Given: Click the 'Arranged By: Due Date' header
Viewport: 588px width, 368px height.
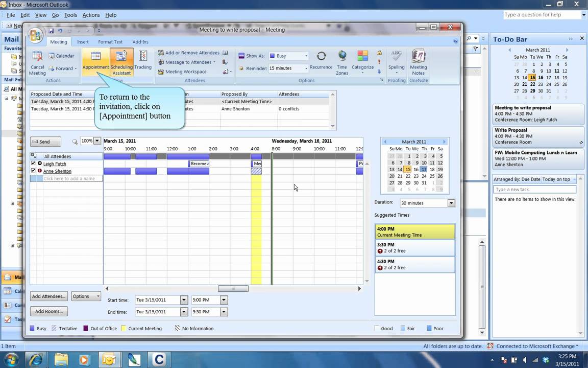Looking at the screenshot, I should (x=517, y=179).
